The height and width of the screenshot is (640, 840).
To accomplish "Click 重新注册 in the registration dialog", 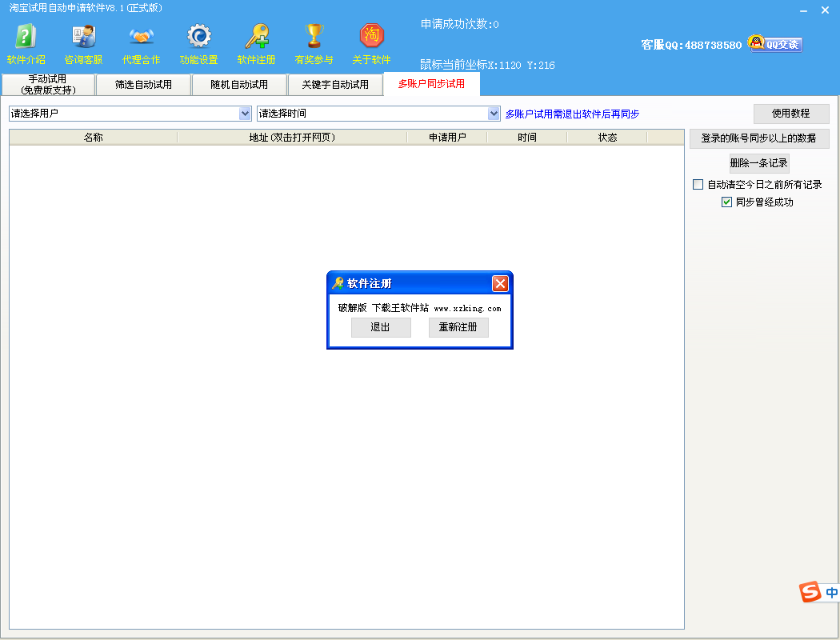I will (458, 327).
